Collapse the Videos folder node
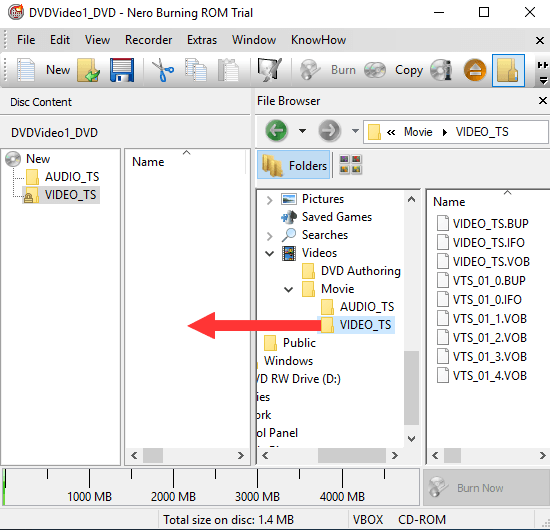The width and height of the screenshot is (550, 530). [269, 253]
